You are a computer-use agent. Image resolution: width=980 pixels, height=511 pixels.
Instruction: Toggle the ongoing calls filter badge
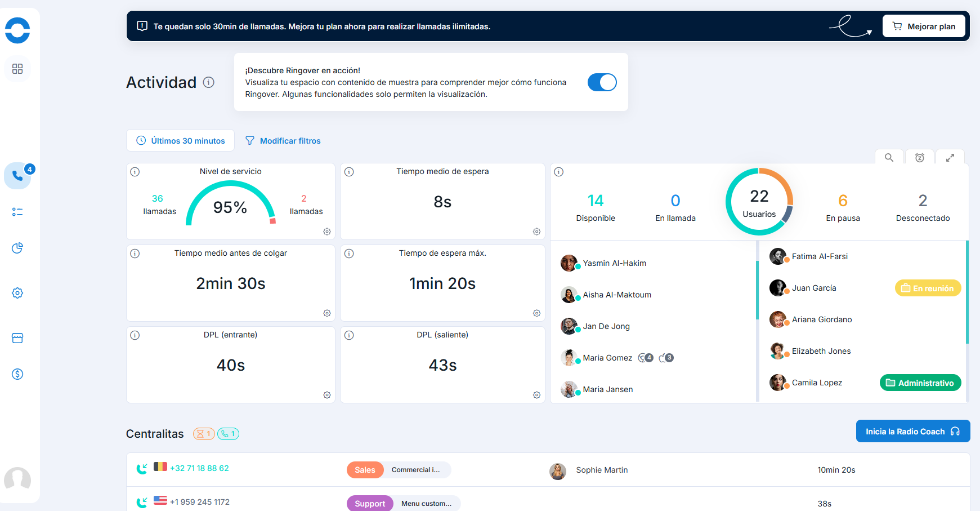click(x=228, y=434)
